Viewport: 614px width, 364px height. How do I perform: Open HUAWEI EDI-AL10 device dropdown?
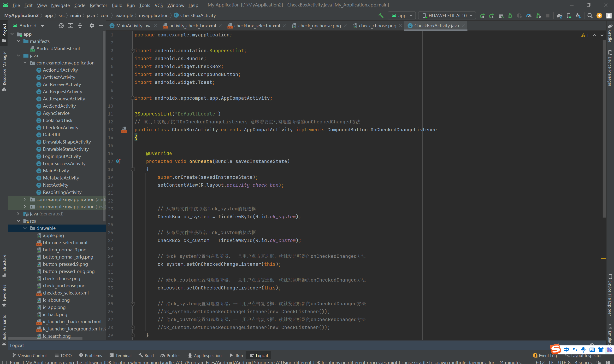pyautogui.click(x=447, y=16)
